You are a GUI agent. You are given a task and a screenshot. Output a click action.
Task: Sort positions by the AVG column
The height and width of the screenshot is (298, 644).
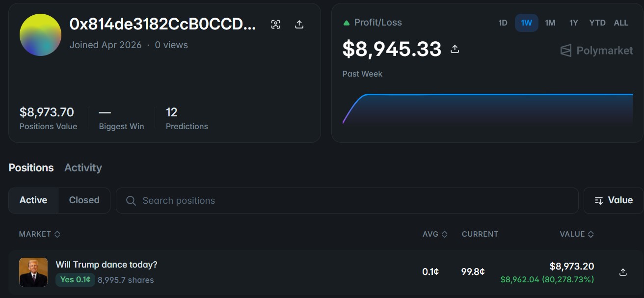tap(434, 234)
